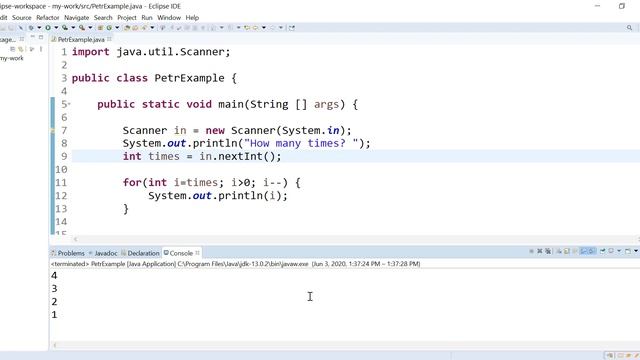The image size is (640, 360).
Task: Open the New Java Class dropdown arrow
Action: pyautogui.click(x=117, y=28)
